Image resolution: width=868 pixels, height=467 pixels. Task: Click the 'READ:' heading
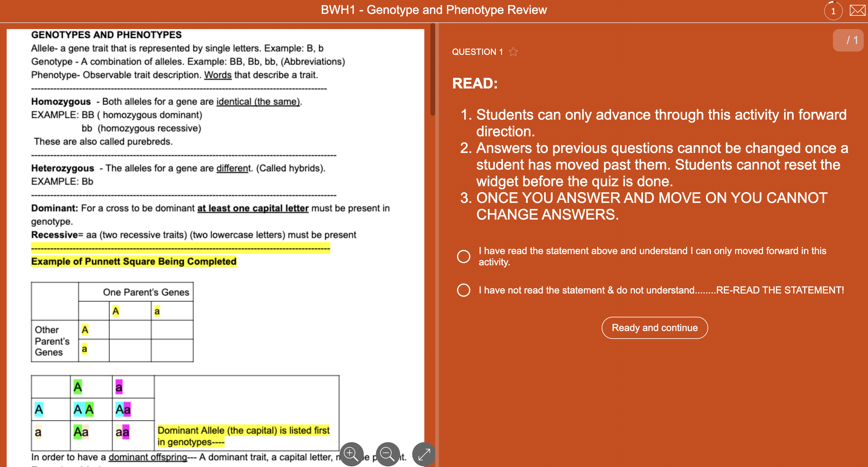click(x=475, y=83)
